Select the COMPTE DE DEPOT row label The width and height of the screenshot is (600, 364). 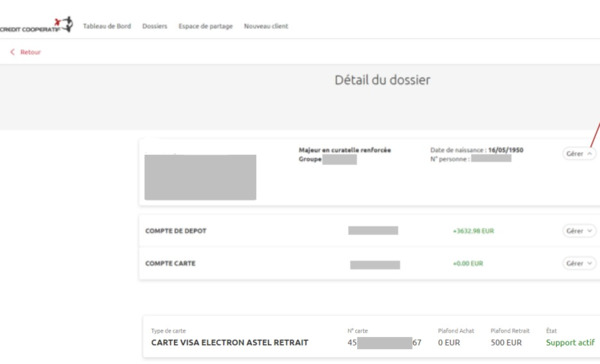point(176,231)
